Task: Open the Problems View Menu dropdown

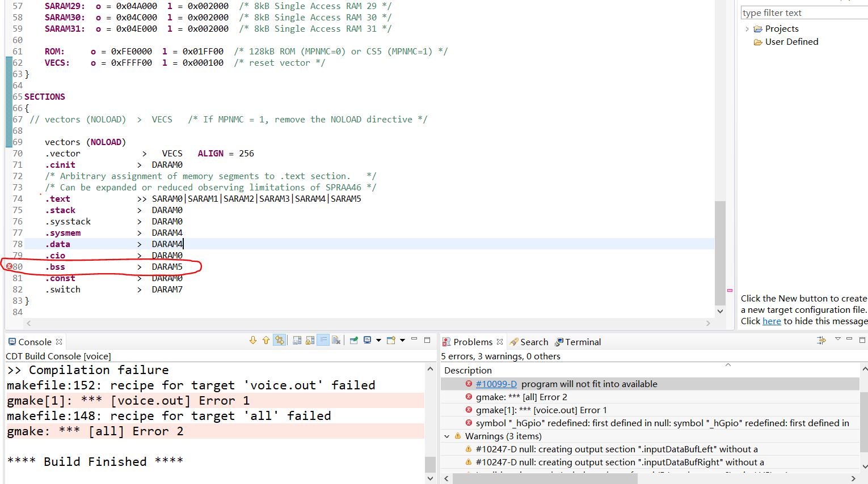Action: (837, 339)
